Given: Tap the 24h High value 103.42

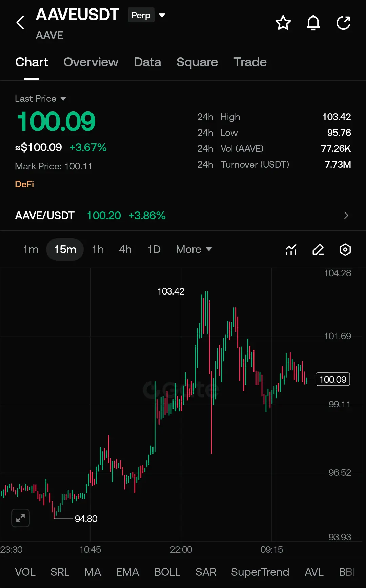Looking at the screenshot, I should 337,117.
